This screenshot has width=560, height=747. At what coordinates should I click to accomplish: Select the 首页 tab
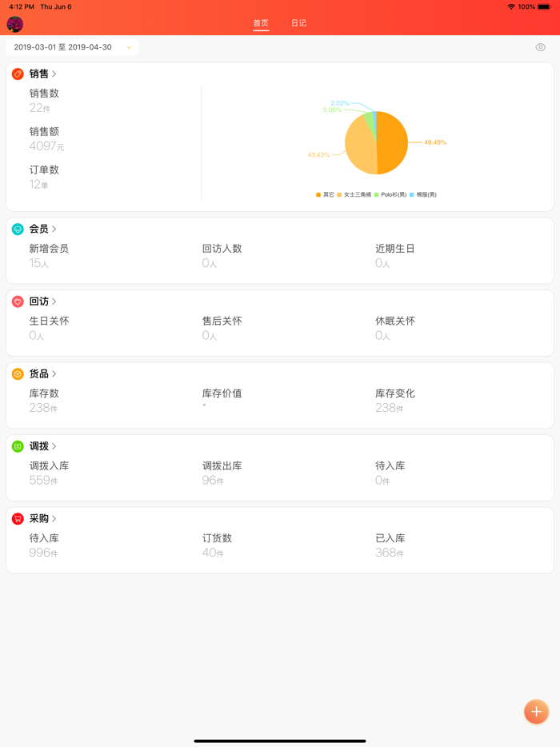[x=259, y=23]
